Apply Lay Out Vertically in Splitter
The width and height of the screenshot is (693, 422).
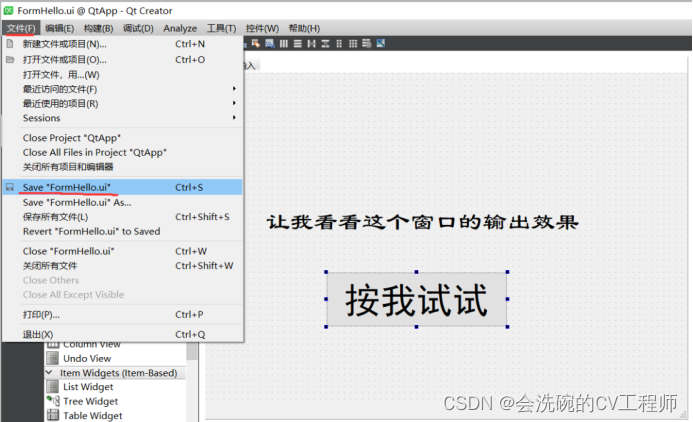pos(325,43)
